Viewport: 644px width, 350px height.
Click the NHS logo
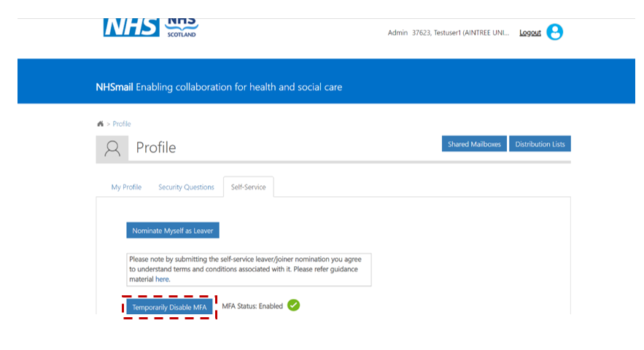[x=131, y=28]
